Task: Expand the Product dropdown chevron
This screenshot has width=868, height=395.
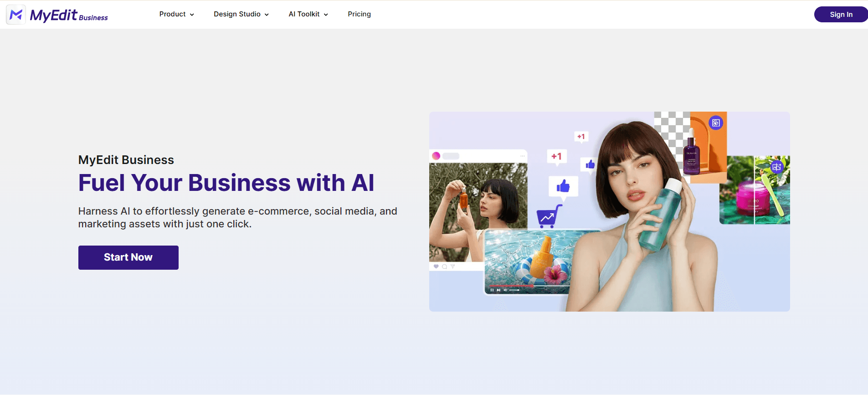Action: click(192, 15)
